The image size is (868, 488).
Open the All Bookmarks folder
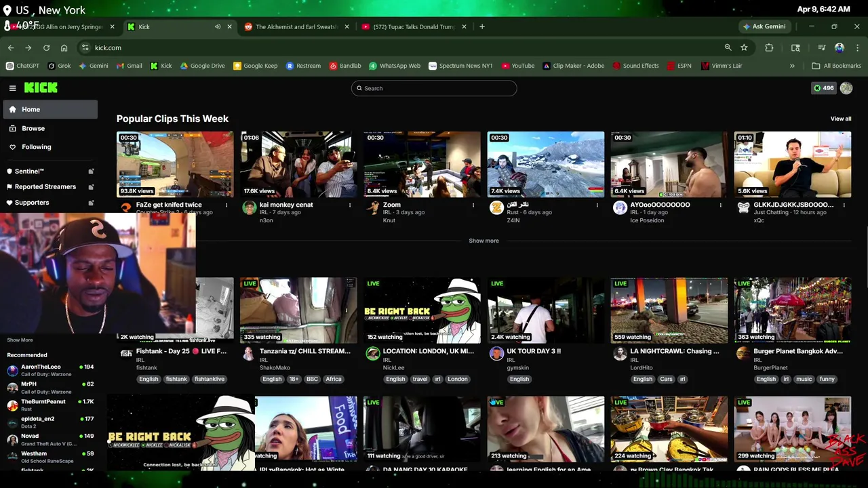[x=837, y=66]
